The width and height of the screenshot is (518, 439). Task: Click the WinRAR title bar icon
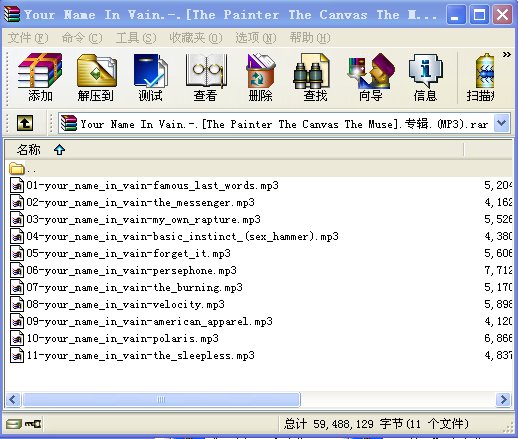tap(12, 14)
